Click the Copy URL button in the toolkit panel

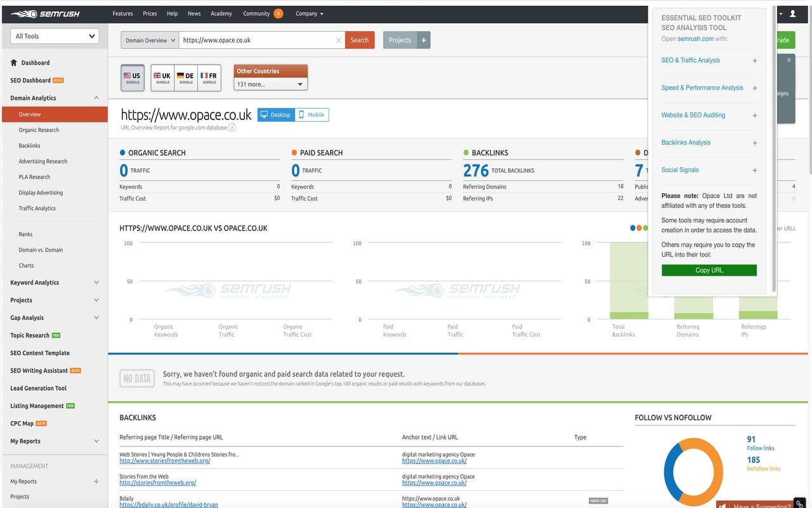(x=709, y=269)
